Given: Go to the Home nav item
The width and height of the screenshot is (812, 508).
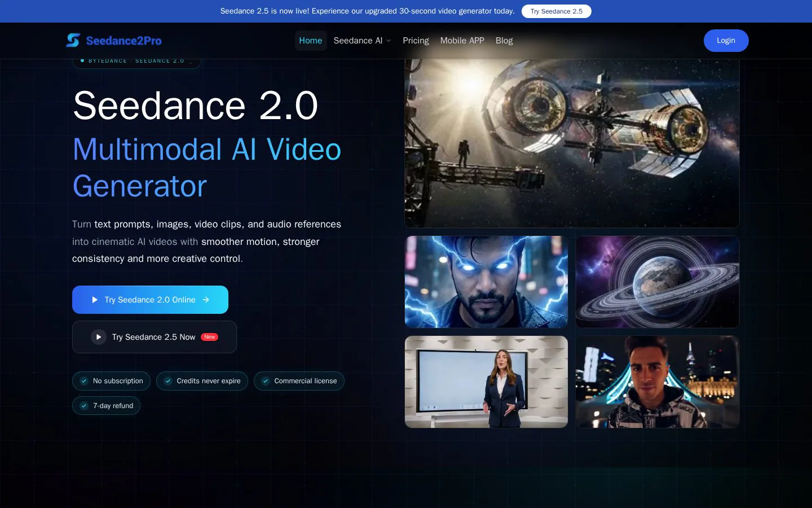Looking at the screenshot, I should [311, 41].
